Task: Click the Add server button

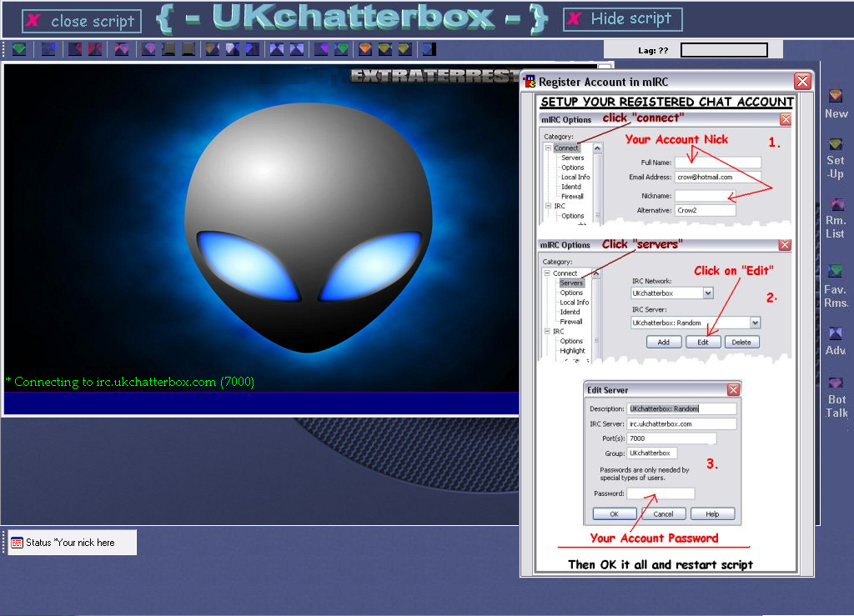Action: (x=663, y=343)
